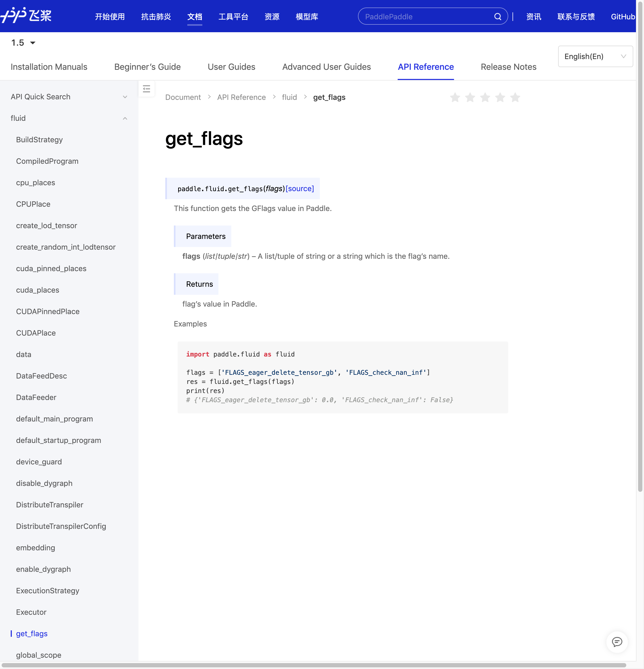
Task: Open the [source] link
Action: click(x=299, y=189)
